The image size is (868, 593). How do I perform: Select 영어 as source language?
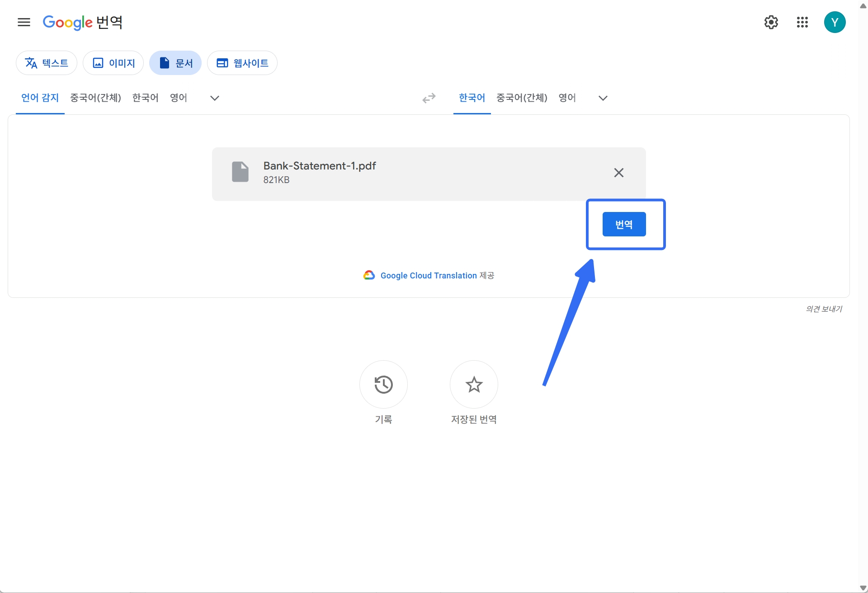point(179,98)
